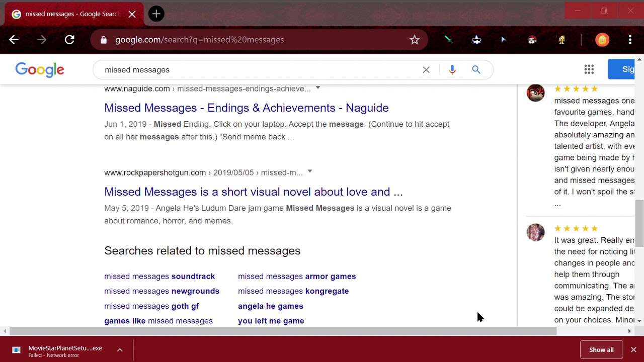Expand truncated first review ellipsis
The height and width of the screenshot is (362, 644).
[557, 204]
